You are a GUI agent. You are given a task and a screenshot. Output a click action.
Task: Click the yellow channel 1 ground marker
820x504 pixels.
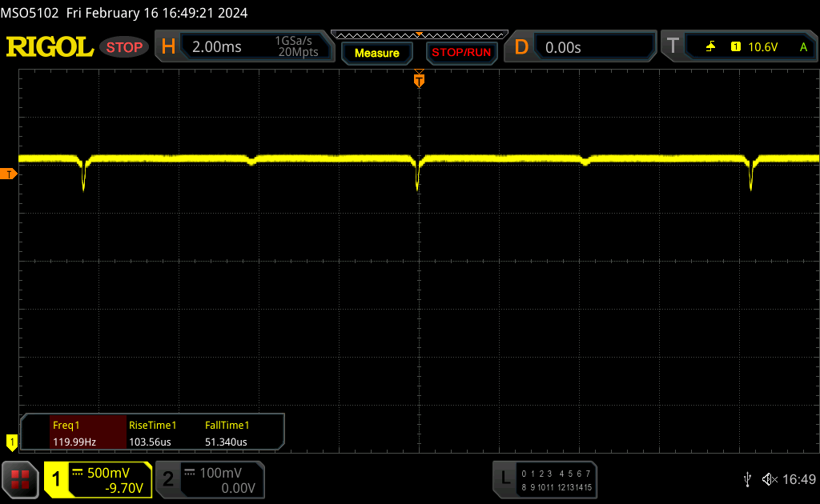pos(11,441)
